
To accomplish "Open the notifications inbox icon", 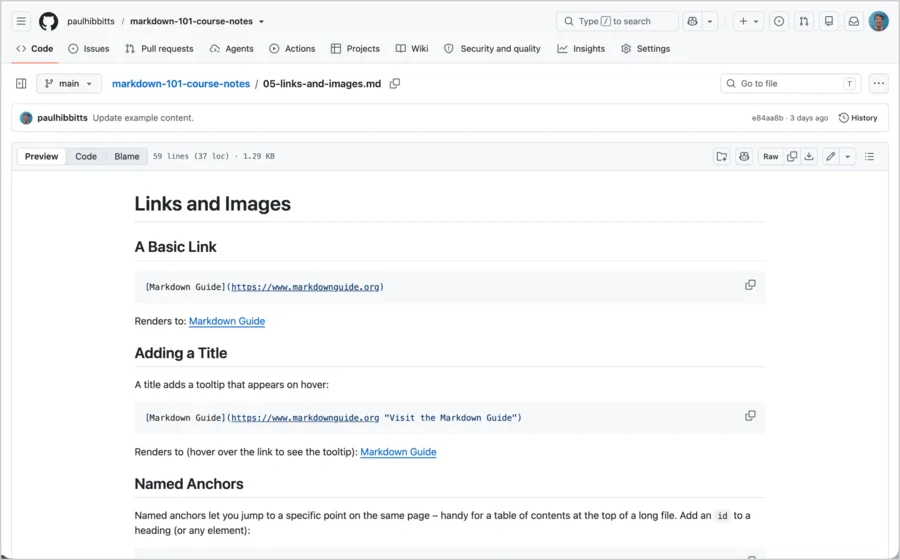I will pyautogui.click(x=854, y=21).
